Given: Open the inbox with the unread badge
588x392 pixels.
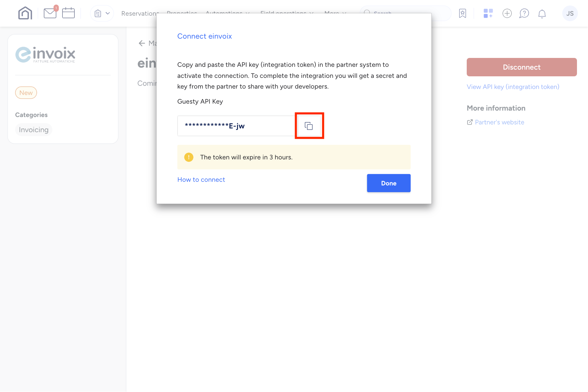Looking at the screenshot, I should coord(50,13).
